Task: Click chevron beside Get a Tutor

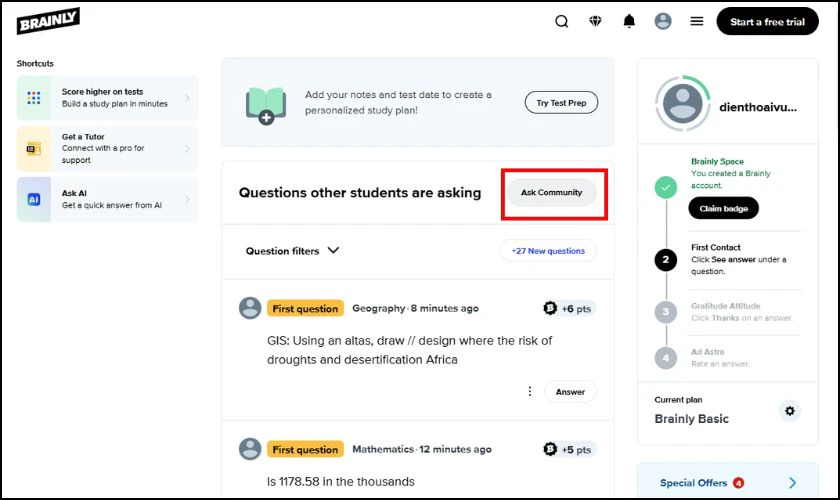Action: point(187,148)
